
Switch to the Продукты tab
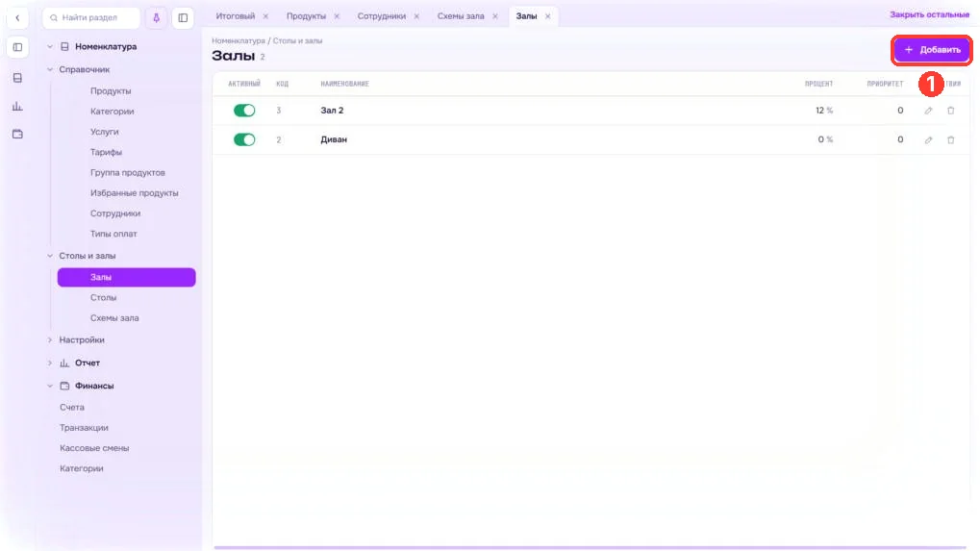[x=306, y=16]
